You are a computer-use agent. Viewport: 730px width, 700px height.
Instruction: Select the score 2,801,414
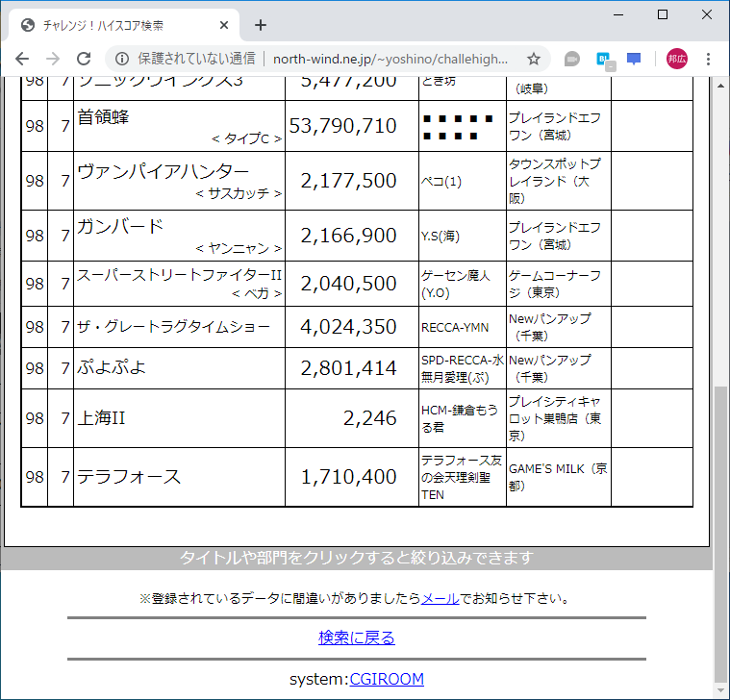(349, 368)
